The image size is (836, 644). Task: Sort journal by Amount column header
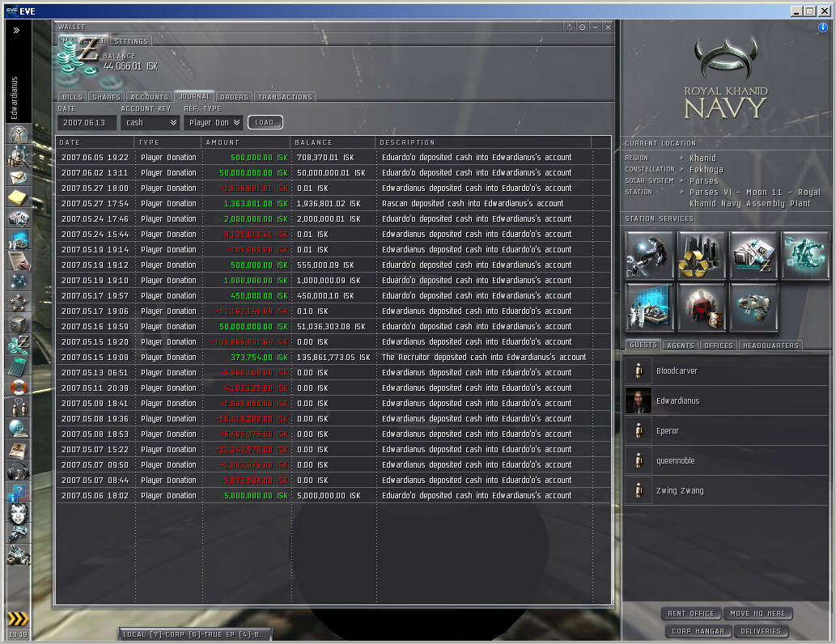(x=246, y=142)
